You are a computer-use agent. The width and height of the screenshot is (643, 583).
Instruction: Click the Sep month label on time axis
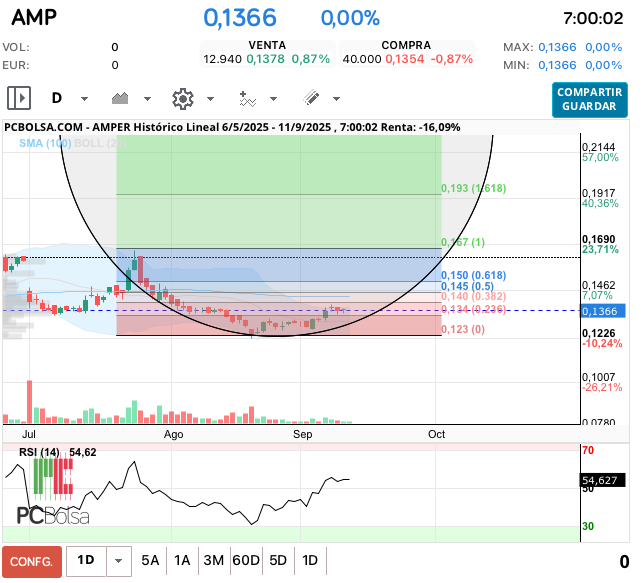point(303,434)
